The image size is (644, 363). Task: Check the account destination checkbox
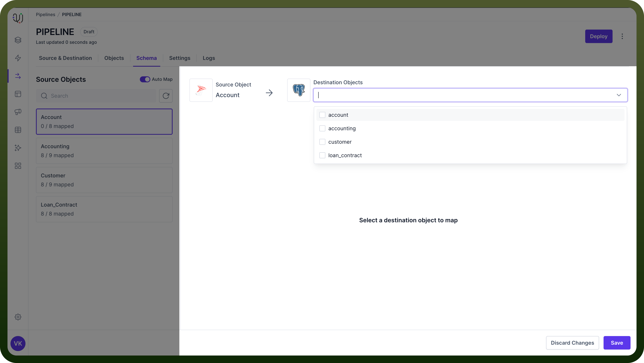point(322,115)
